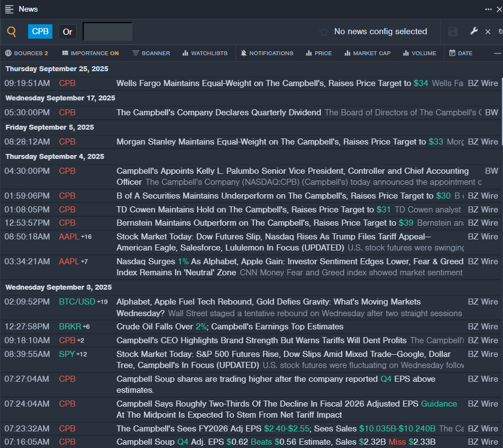The width and height of the screenshot is (503, 448).
Task: Open the Volume filter
Action: click(419, 54)
